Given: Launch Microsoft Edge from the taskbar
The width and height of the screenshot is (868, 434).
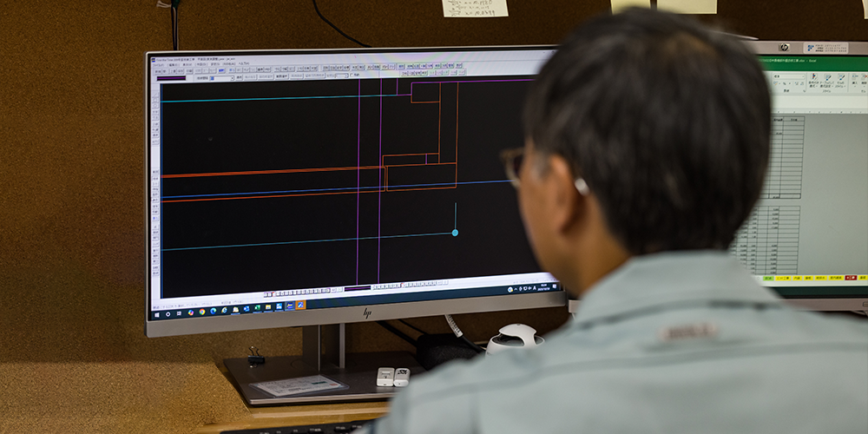Looking at the screenshot, I should tap(214, 311).
